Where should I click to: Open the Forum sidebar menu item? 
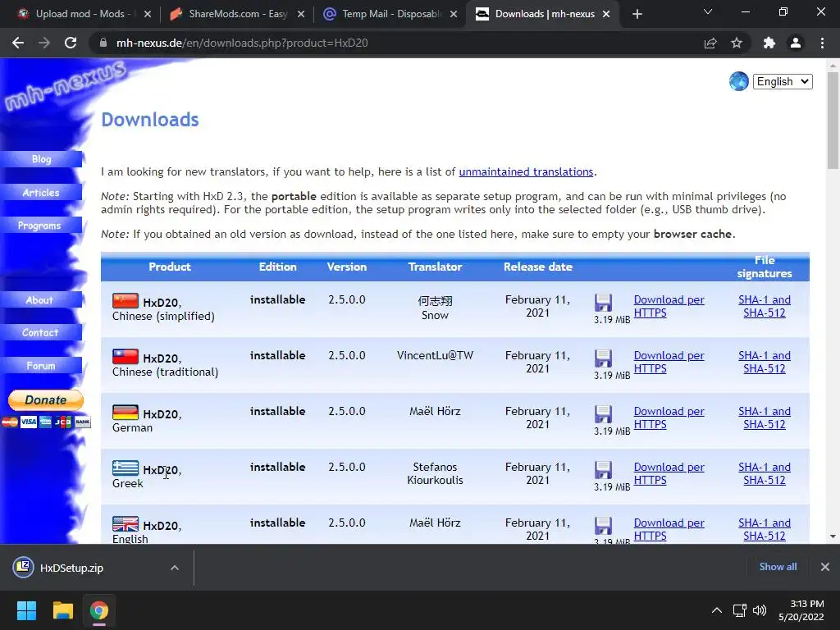(41, 366)
